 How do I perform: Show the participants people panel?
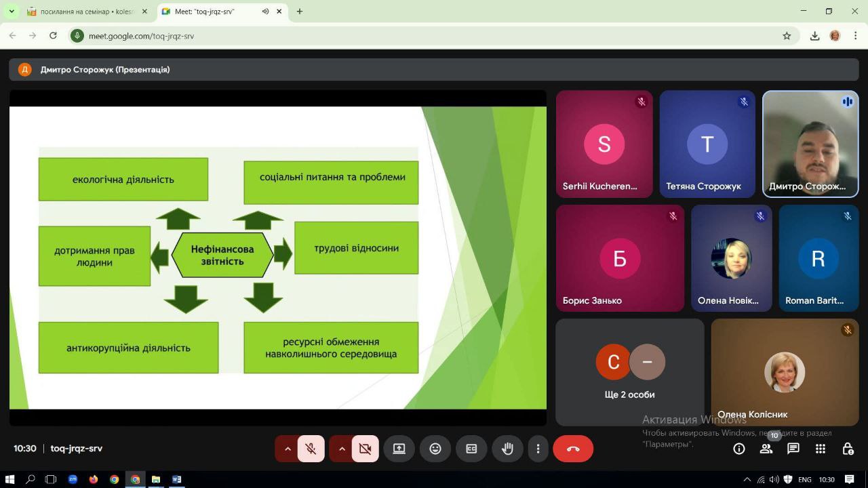(x=766, y=449)
